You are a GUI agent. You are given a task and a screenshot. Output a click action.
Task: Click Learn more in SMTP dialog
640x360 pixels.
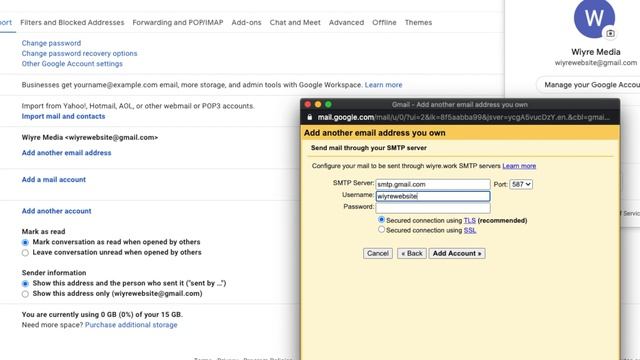519,166
